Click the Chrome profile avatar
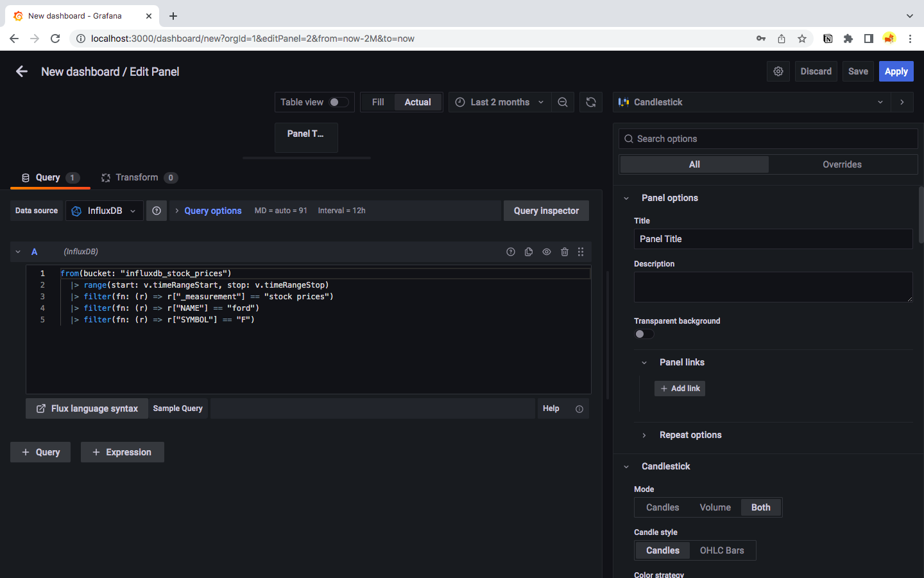 [889, 39]
